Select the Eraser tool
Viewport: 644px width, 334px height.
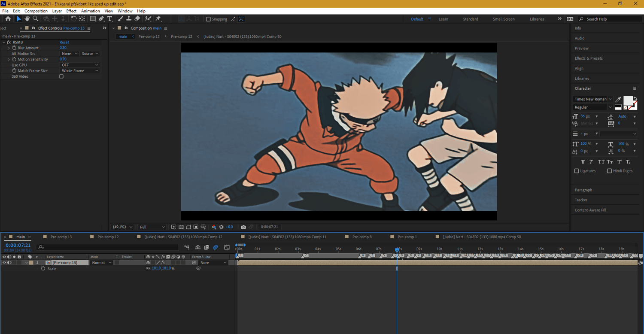[137, 19]
